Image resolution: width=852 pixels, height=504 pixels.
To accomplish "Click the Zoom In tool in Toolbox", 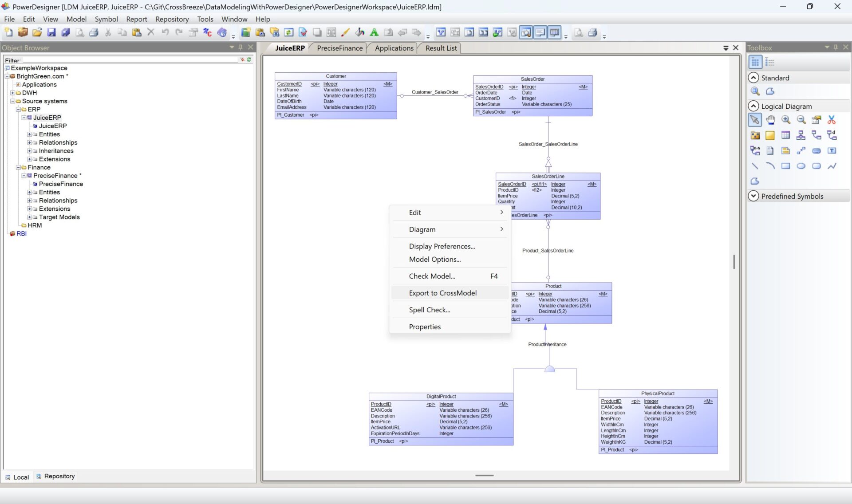I will pyautogui.click(x=786, y=120).
